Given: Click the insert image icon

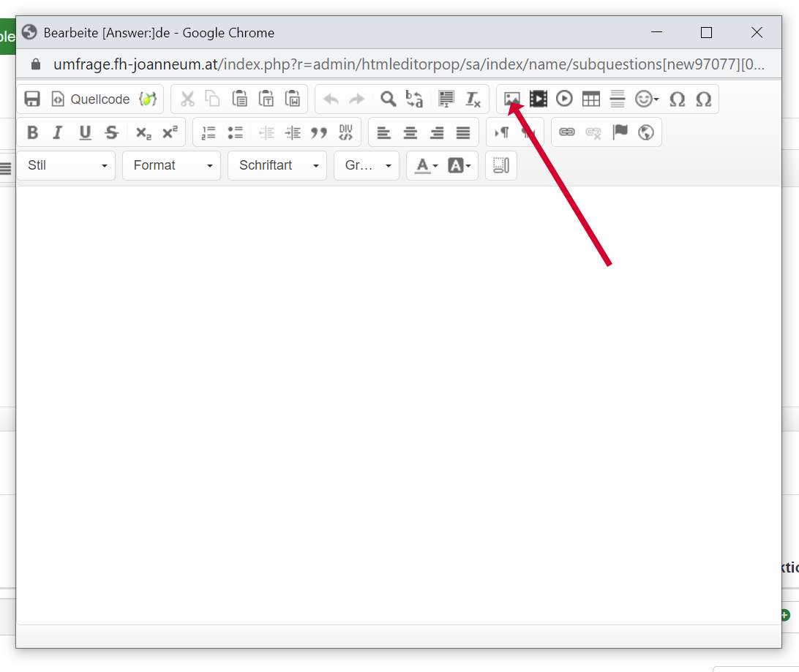Looking at the screenshot, I should [512, 99].
